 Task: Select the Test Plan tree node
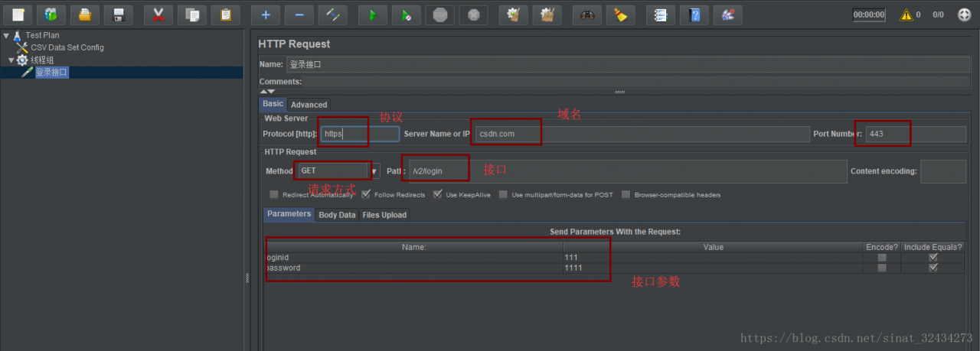pos(42,35)
